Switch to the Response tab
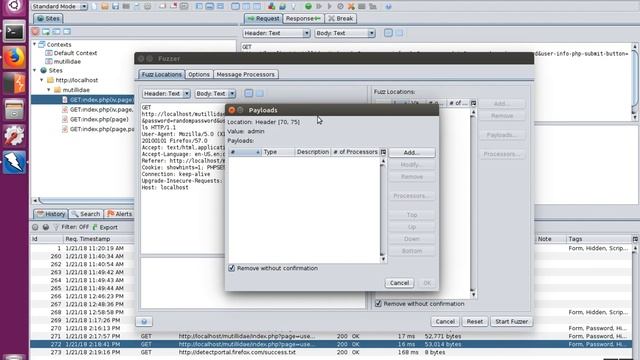 tap(303, 18)
